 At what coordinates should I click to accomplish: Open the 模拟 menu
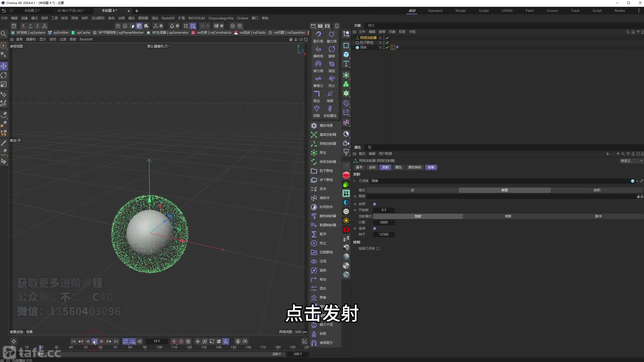[132, 18]
